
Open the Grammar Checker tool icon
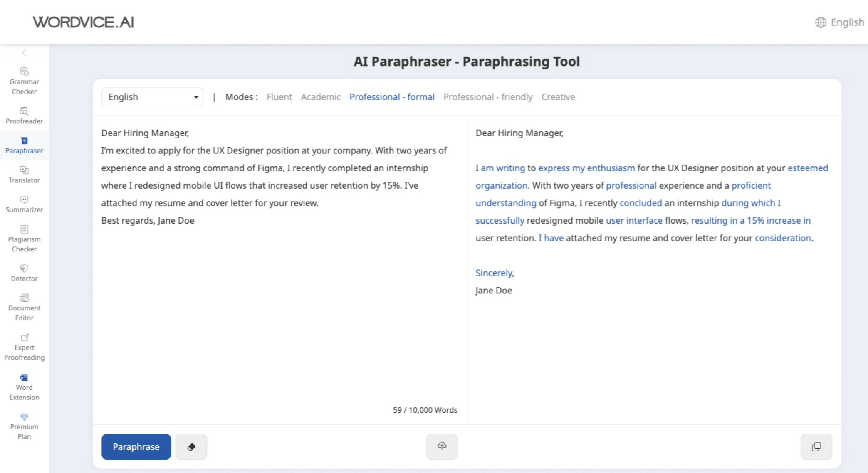point(24,72)
